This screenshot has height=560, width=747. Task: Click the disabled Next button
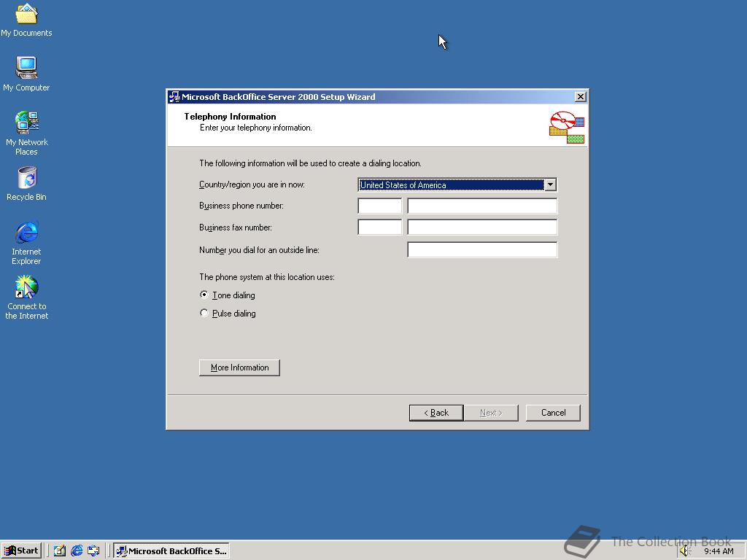pyautogui.click(x=491, y=413)
